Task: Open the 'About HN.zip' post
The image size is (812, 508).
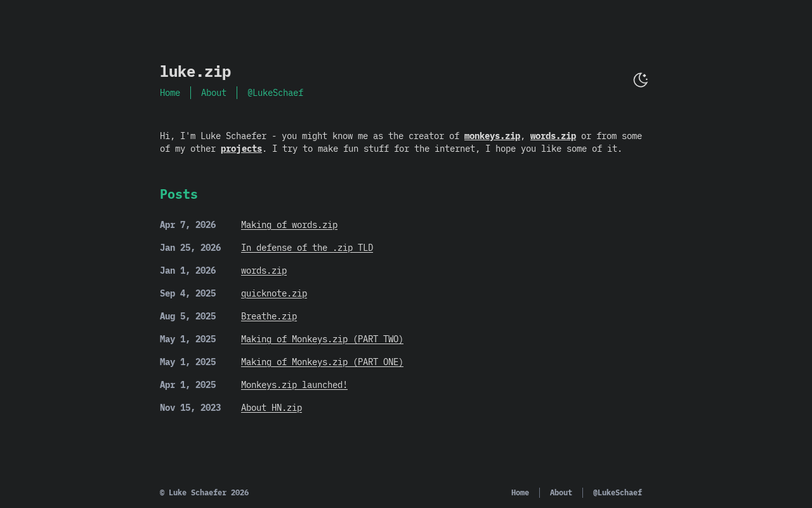Action: pos(272,408)
